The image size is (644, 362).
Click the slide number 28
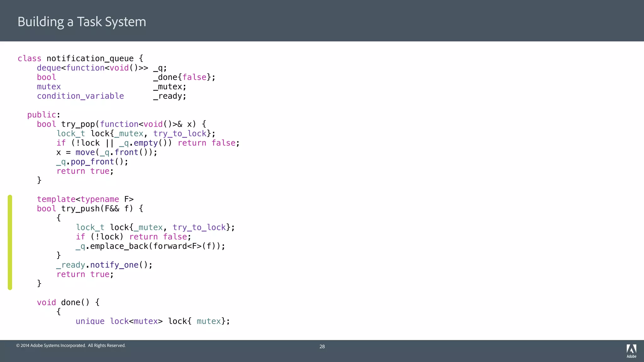[x=322, y=346]
